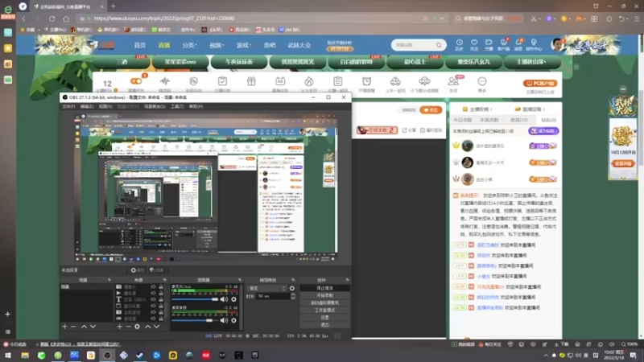The height and width of the screenshot is (362, 644).
Task: Move scene up with up arrow
Action: point(84,327)
